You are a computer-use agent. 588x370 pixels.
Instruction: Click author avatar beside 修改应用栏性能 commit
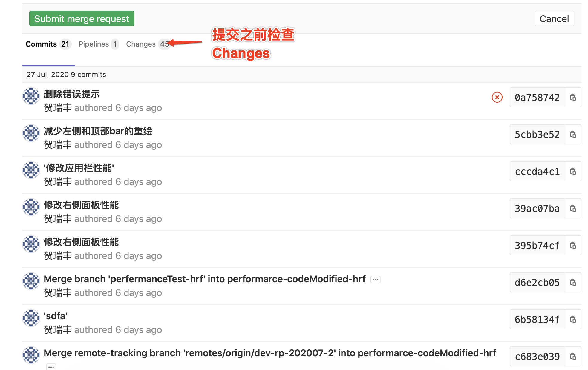point(31,170)
